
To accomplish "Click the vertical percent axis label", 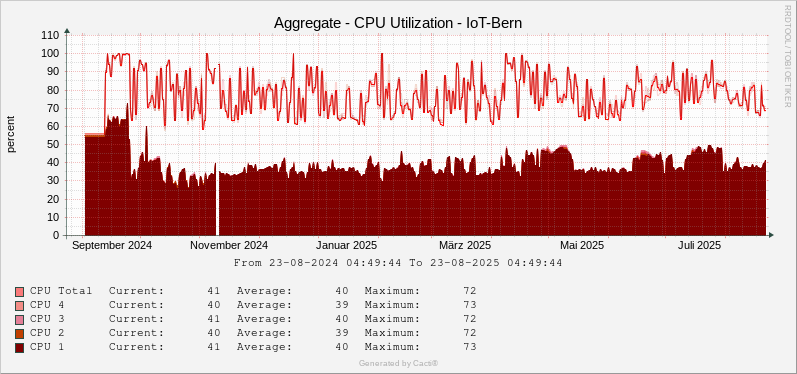I will 11,134.
